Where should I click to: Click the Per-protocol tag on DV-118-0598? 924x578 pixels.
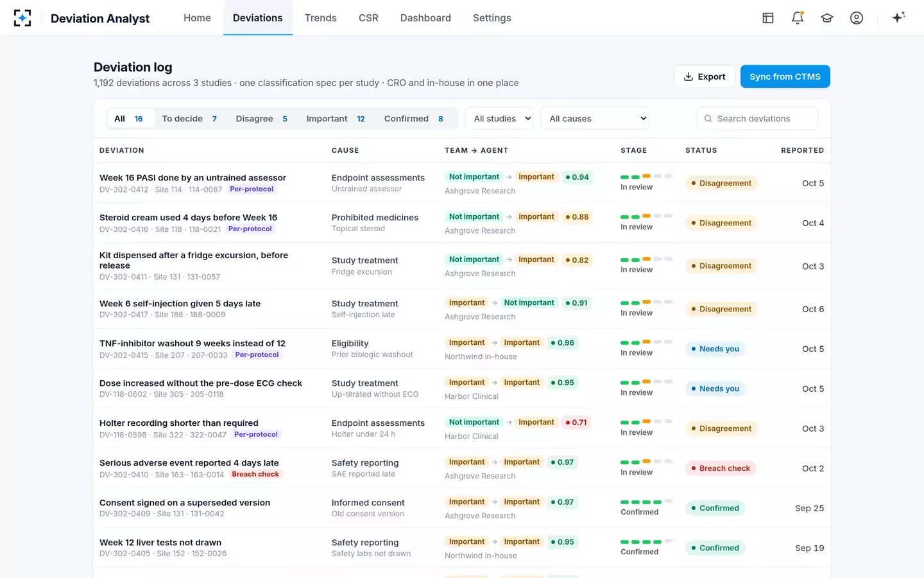pyautogui.click(x=256, y=435)
